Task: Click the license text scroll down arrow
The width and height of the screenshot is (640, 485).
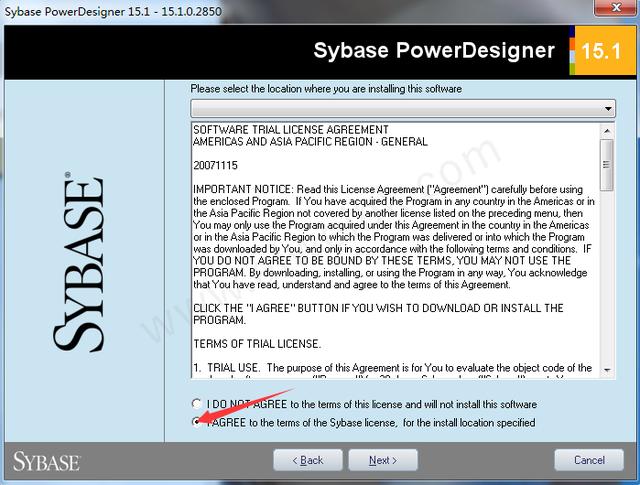Action: (x=607, y=370)
